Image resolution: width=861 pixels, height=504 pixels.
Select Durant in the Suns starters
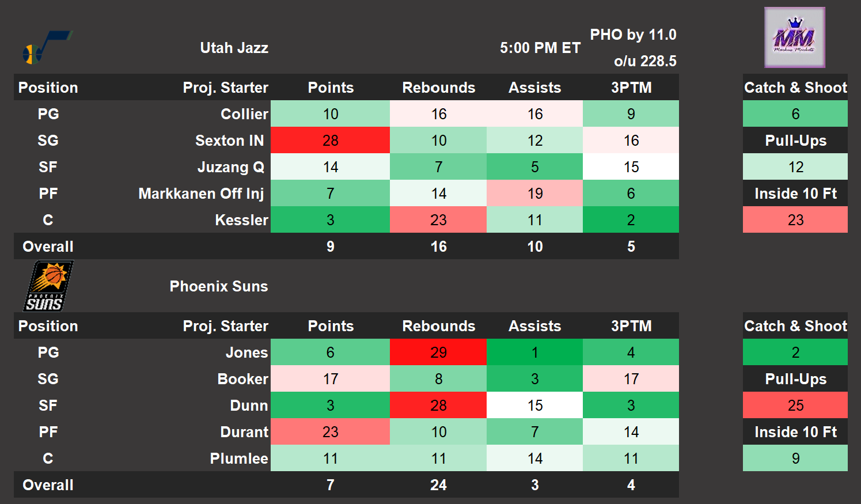[x=244, y=432]
